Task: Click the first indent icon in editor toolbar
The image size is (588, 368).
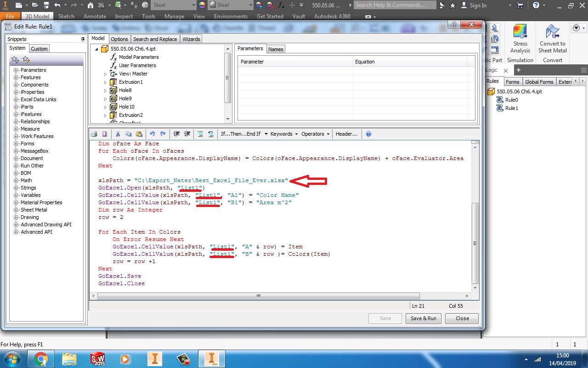Action: (x=176, y=134)
